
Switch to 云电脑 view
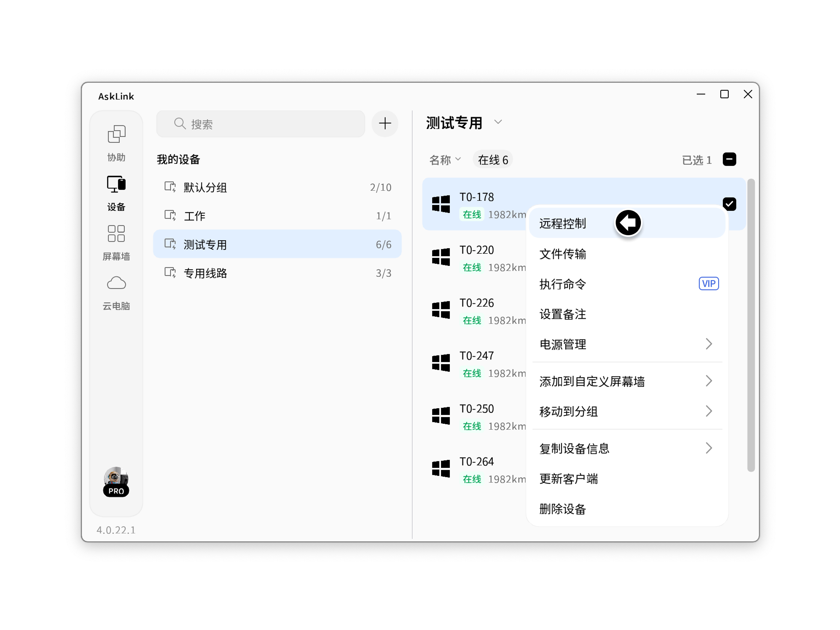click(x=116, y=290)
